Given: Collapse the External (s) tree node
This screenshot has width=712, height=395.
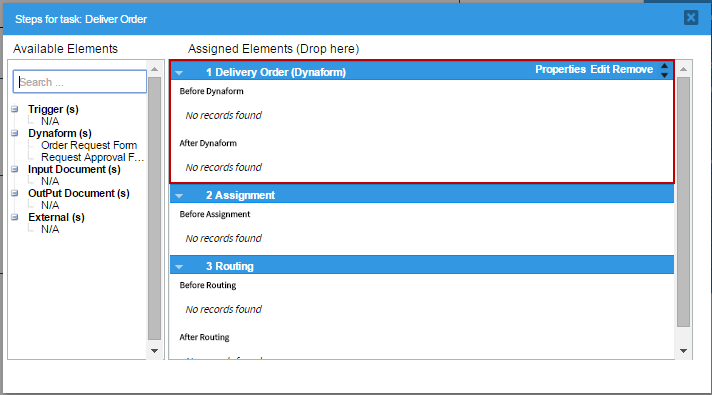Looking at the screenshot, I should (x=15, y=217).
